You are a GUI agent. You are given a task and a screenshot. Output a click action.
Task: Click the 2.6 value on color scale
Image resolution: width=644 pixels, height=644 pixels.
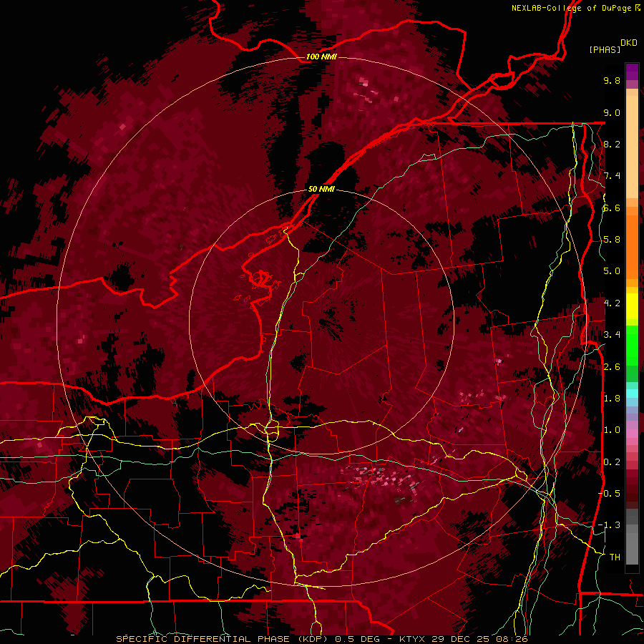point(612,367)
